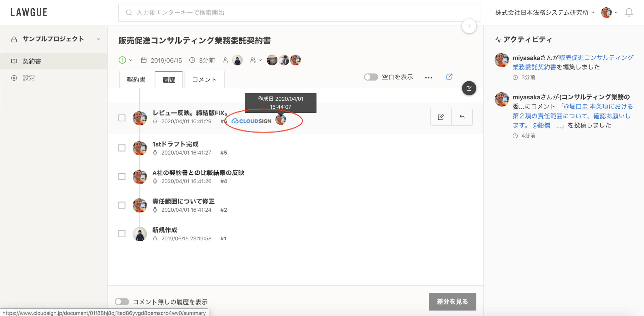Check the 新規作成 version checkbox
This screenshot has width=644, height=316.
click(122, 234)
